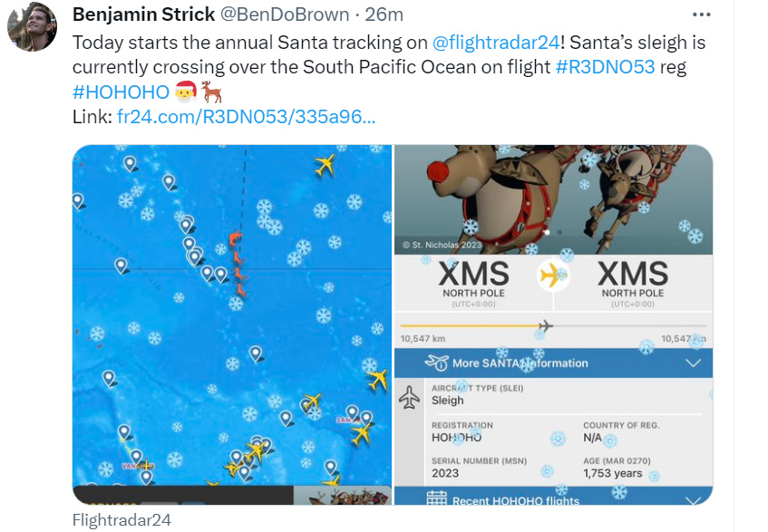768x532 pixels.
Task: Open the tweet's three-dot more options menu
Action: [x=702, y=15]
